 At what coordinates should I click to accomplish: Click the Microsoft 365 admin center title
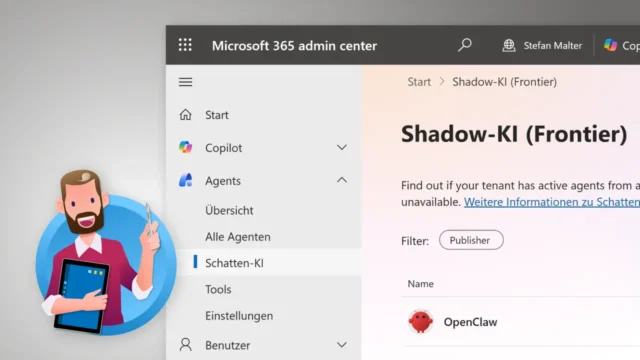click(x=294, y=45)
